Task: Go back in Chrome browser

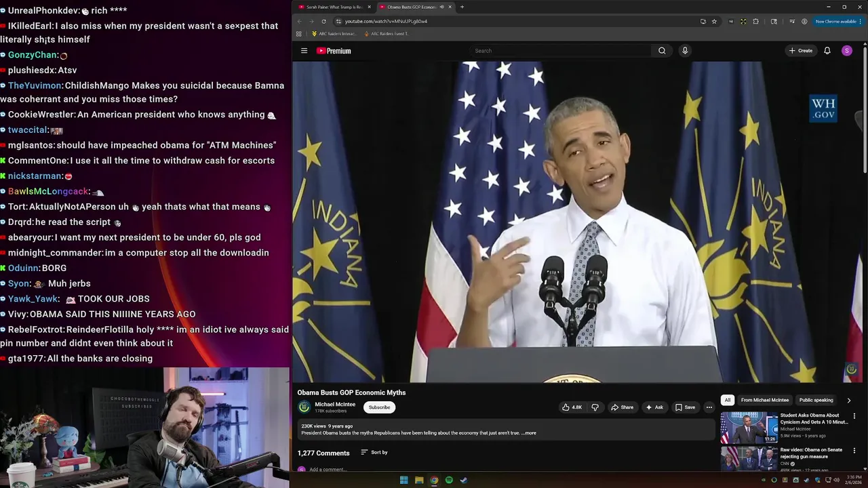Action: click(x=299, y=21)
